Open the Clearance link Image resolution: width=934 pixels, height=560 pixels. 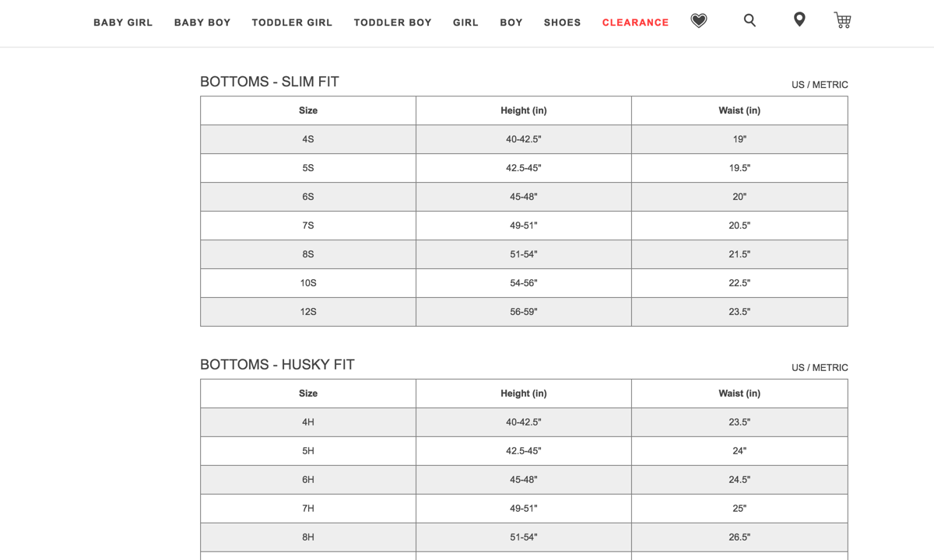coord(635,23)
